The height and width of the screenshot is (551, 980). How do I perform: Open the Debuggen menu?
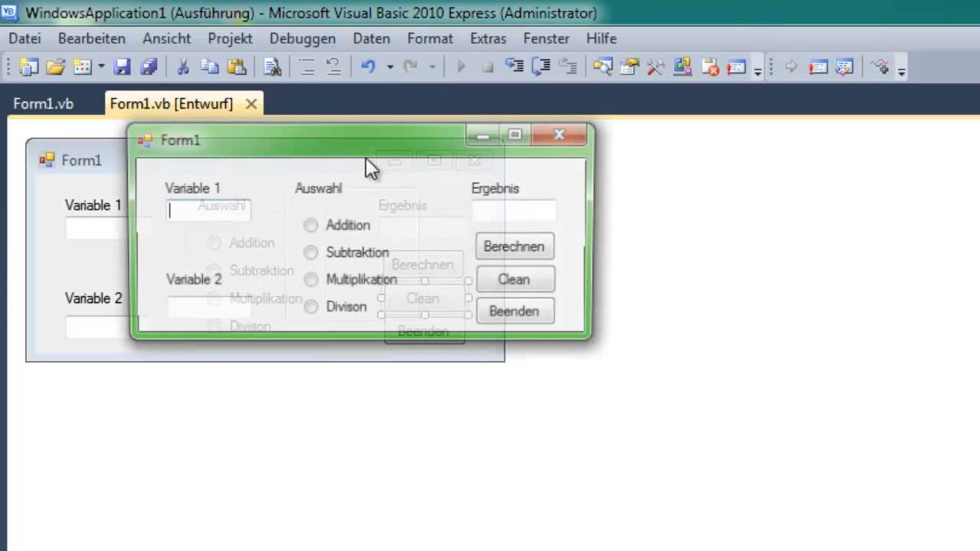point(302,38)
